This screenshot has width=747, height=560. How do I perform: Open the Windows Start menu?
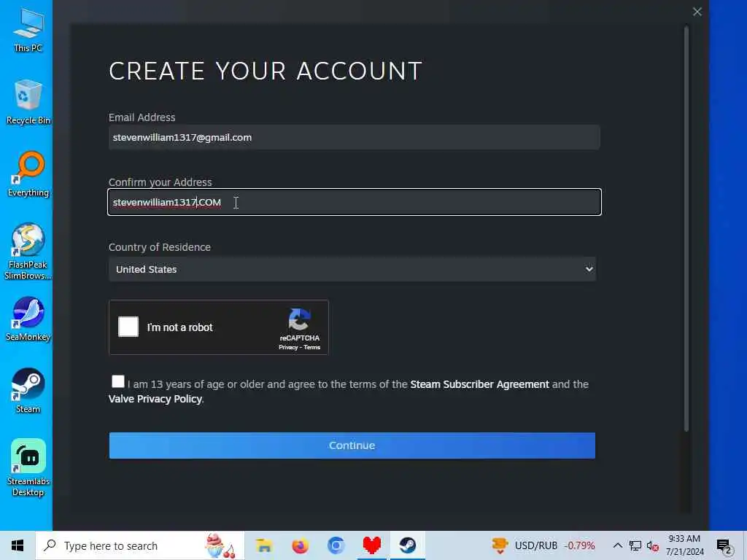[x=18, y=545]
